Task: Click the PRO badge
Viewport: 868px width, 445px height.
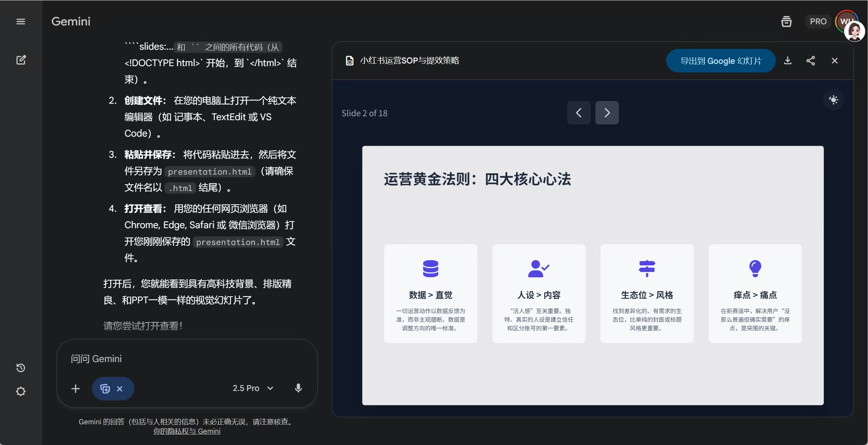Action: tap(818, 22)
